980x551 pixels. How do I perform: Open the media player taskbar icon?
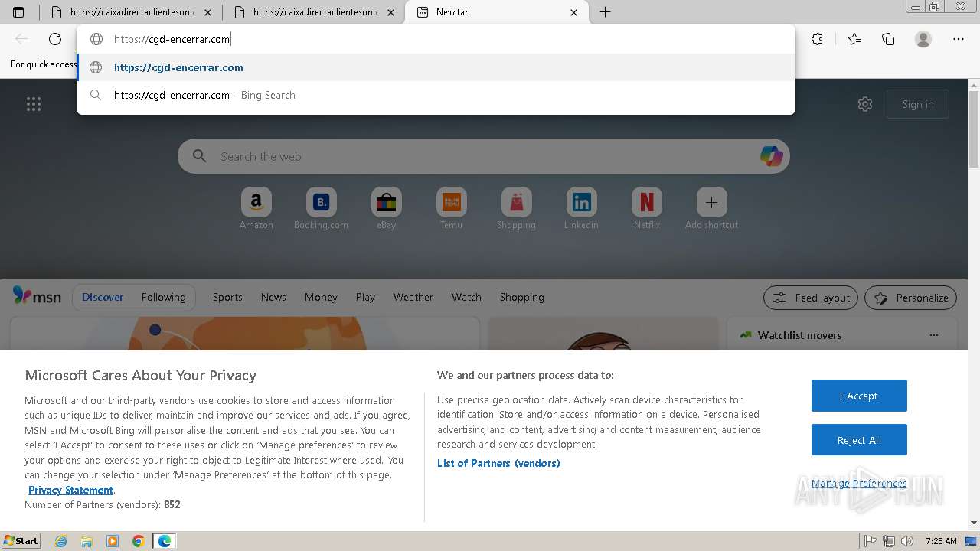(x=113, y=541)
